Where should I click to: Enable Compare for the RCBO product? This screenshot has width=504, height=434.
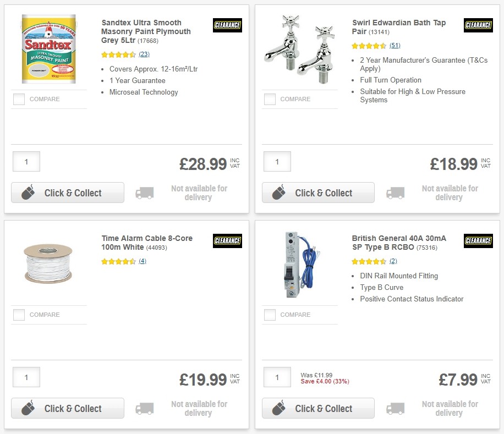pos(269,315)
